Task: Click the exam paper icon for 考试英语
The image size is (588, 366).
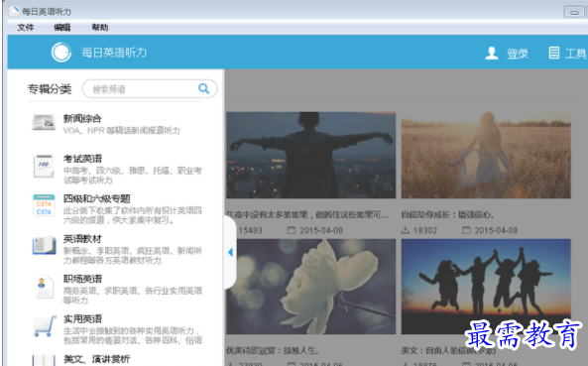Action: (44, 166)
